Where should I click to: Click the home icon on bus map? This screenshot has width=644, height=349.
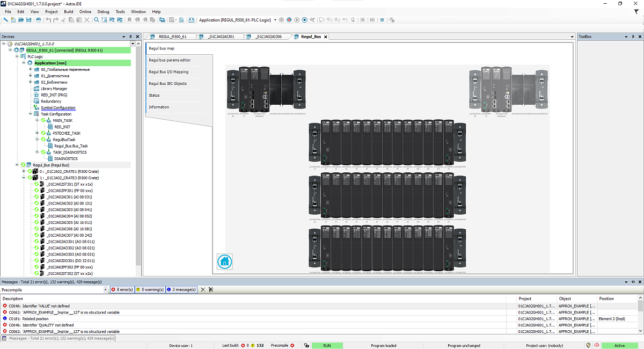pos(224,261)
